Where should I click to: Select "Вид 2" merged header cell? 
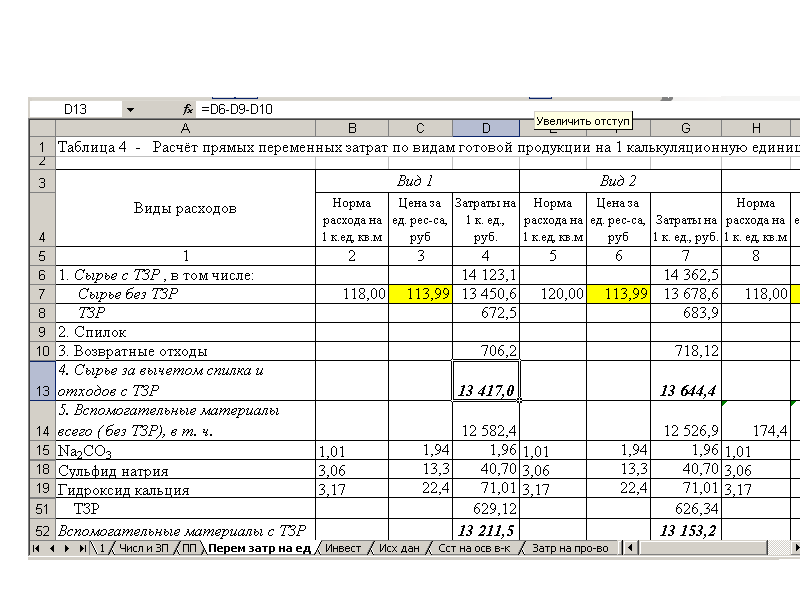click(x=620, y=181)
